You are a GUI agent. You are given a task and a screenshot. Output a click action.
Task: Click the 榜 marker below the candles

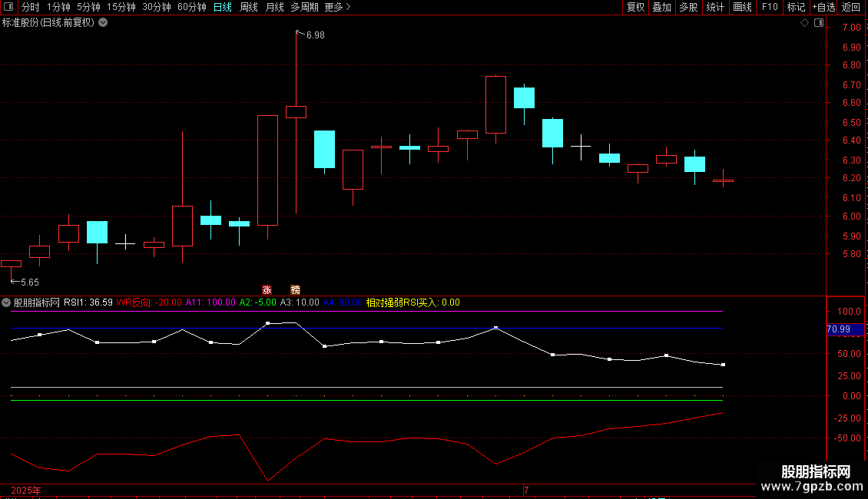click(x=295, y=290)
